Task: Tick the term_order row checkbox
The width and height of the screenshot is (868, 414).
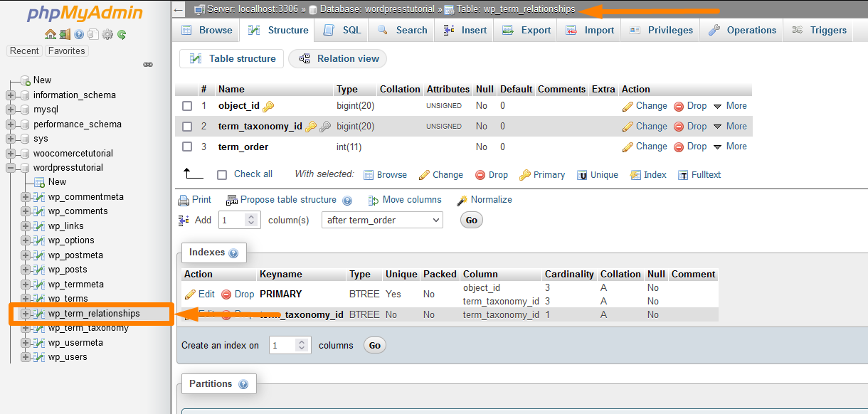Action: pyautogui.click(x=187, y=147)
